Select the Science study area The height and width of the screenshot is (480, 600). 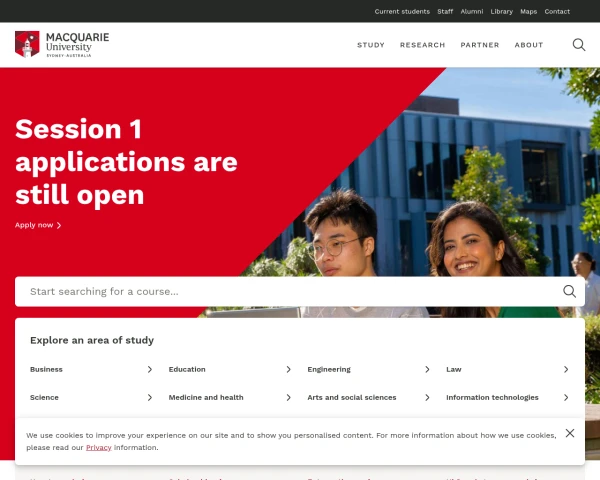point(44,398)
